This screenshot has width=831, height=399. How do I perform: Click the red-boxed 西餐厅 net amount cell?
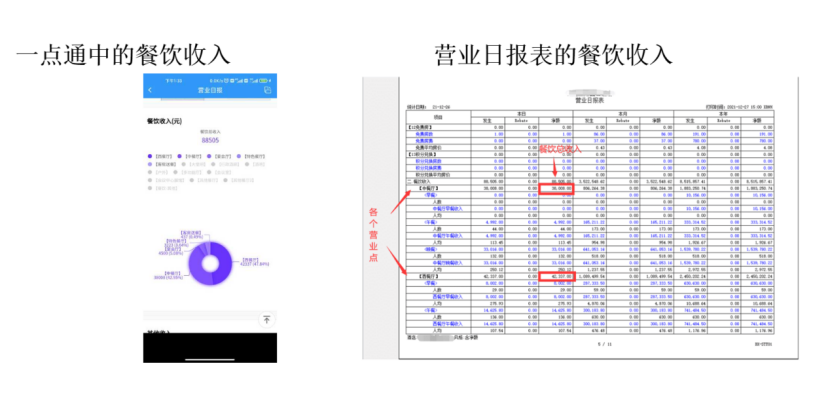(556, 277)
